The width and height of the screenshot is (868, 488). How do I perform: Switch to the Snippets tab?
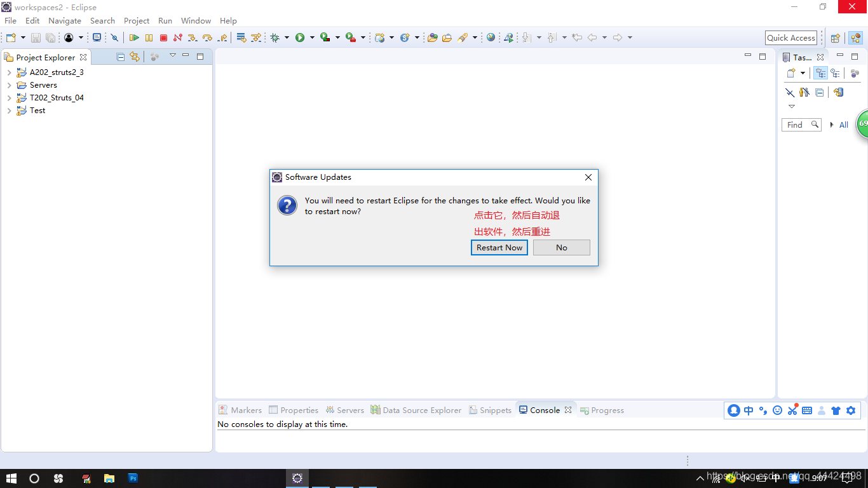[490, 410]
